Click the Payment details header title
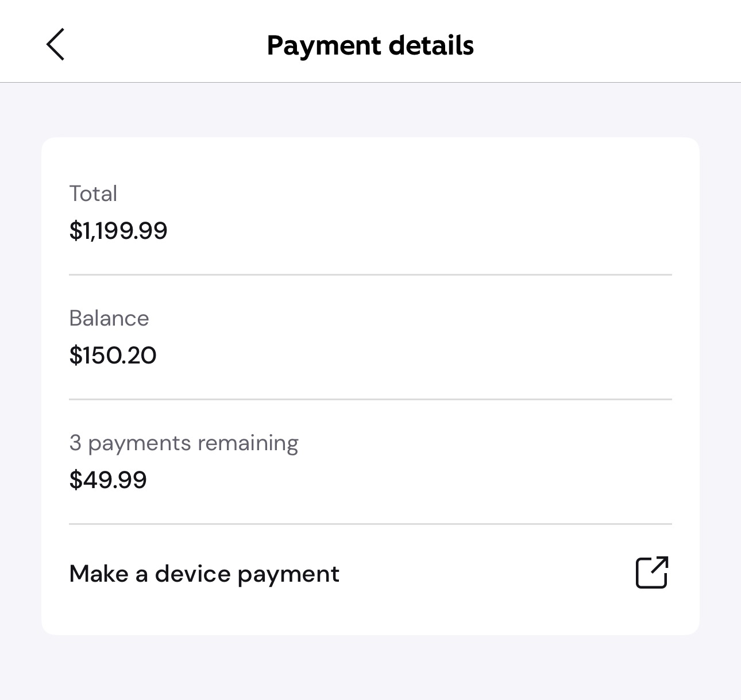The height and width of the screenshot is (700, 741). (x=370, y=45)
